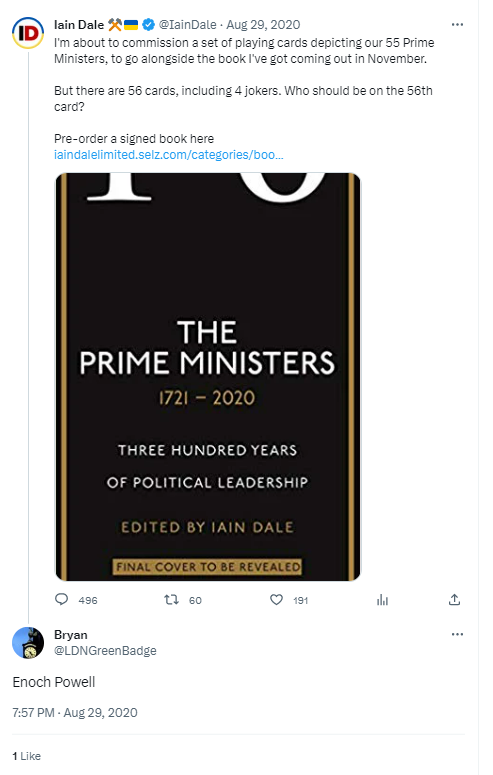Share the tweet via upload icon
This screenshot has width=493, height=775.
(454, 600)
